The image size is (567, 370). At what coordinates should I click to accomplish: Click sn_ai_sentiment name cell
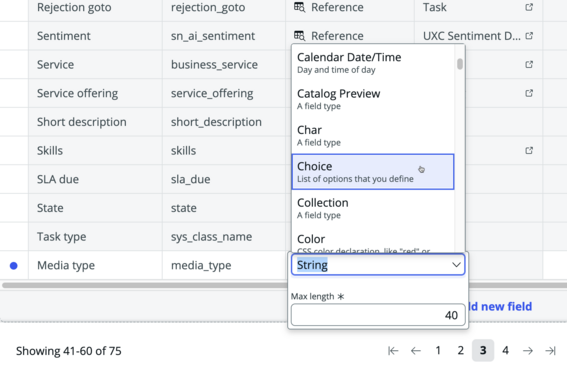[x=224, y=36]
